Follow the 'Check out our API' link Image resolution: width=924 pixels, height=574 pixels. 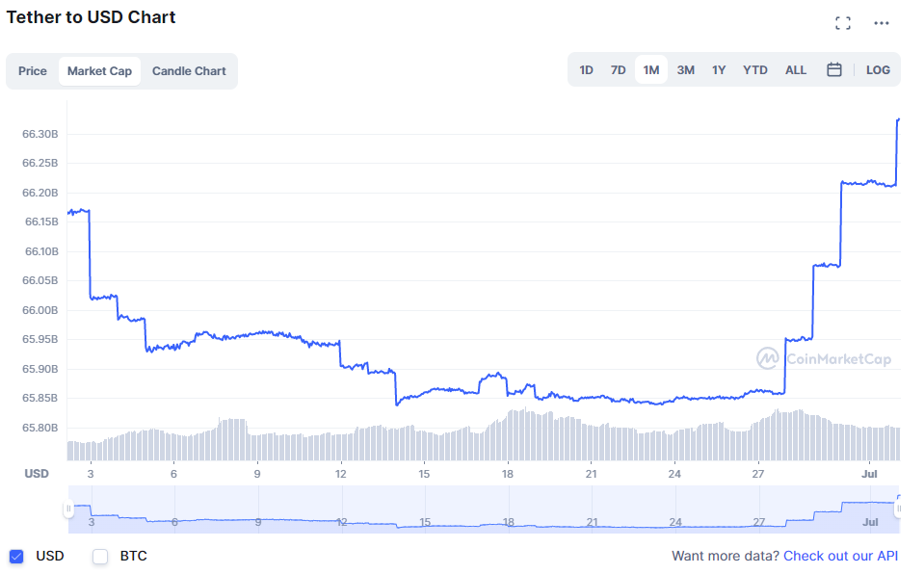840,556
